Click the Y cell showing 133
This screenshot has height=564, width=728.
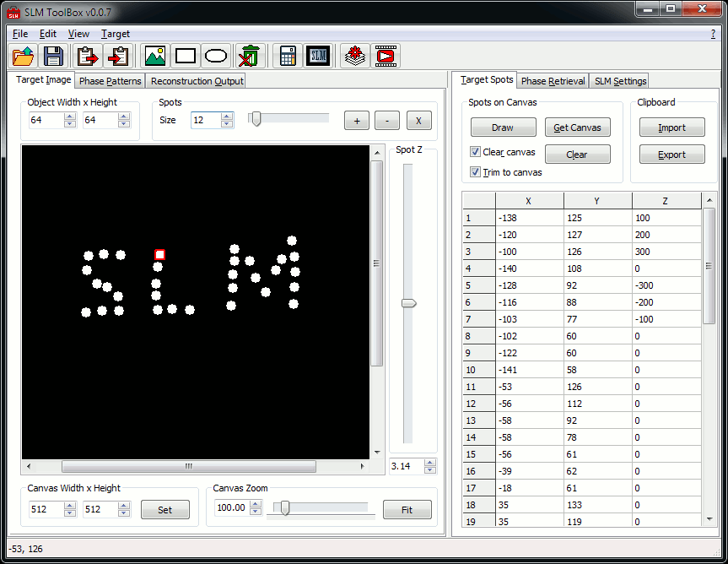click(x=598, y=505)
